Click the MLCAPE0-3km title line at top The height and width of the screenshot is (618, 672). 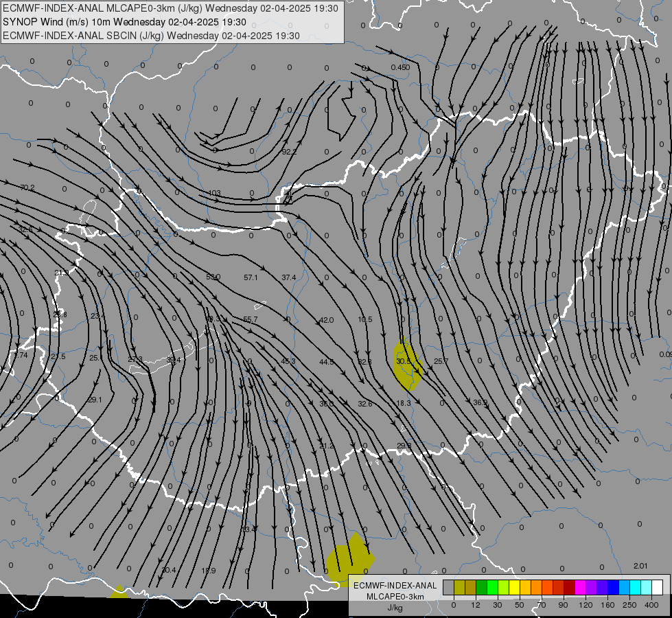[x=170, y=8]
